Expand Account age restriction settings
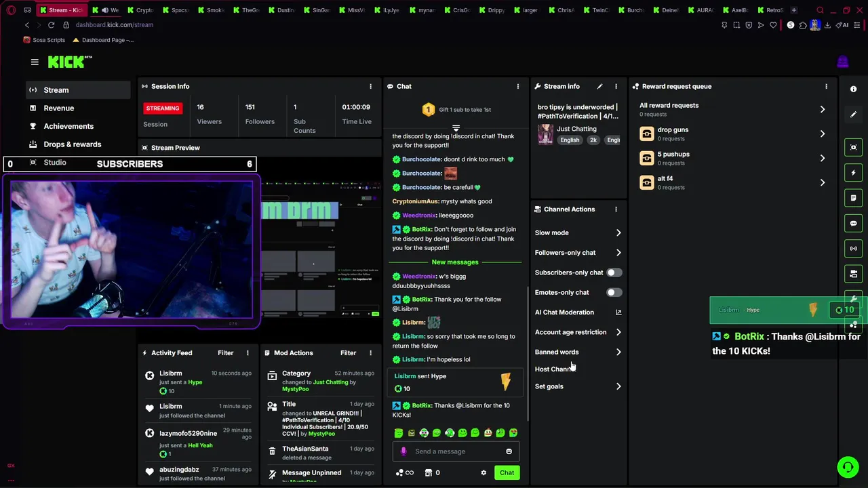The width and height of the screenshot is (868, 488). point(618,332)
